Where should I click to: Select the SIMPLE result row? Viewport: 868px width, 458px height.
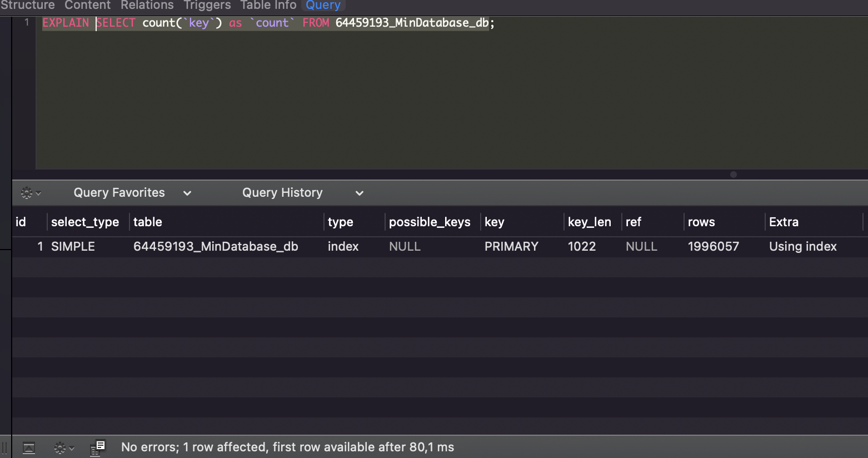pos(333,246)
